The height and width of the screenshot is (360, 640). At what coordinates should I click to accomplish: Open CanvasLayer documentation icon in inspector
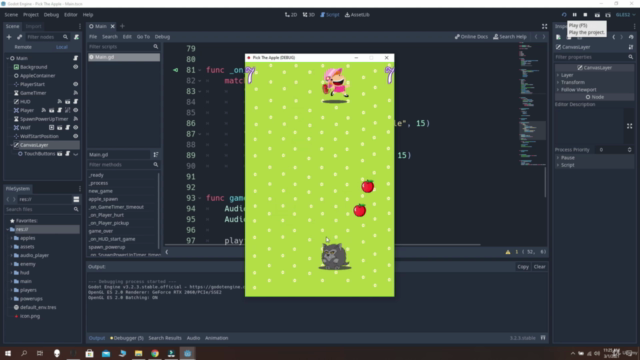[x=631, y=47]
